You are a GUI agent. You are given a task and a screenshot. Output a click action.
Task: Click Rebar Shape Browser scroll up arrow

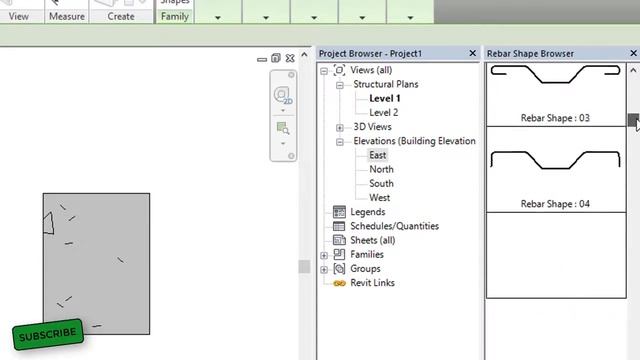pyautogui.click(x=633, y=70)
